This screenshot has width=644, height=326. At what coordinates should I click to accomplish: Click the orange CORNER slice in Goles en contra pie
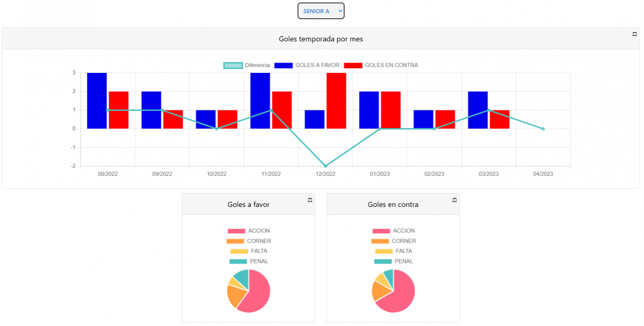tap(379, 291)
